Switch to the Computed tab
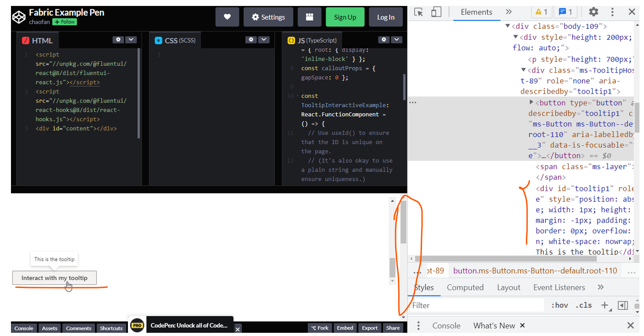The width and height of the screenshot is (644, 336). click(465, 287)
